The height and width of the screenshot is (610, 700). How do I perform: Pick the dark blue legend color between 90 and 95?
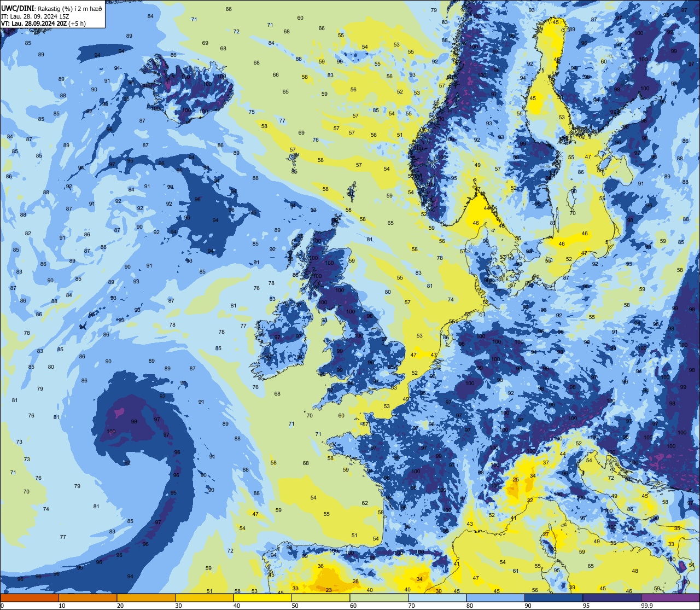pyautogui.click(x=554, y=597)
